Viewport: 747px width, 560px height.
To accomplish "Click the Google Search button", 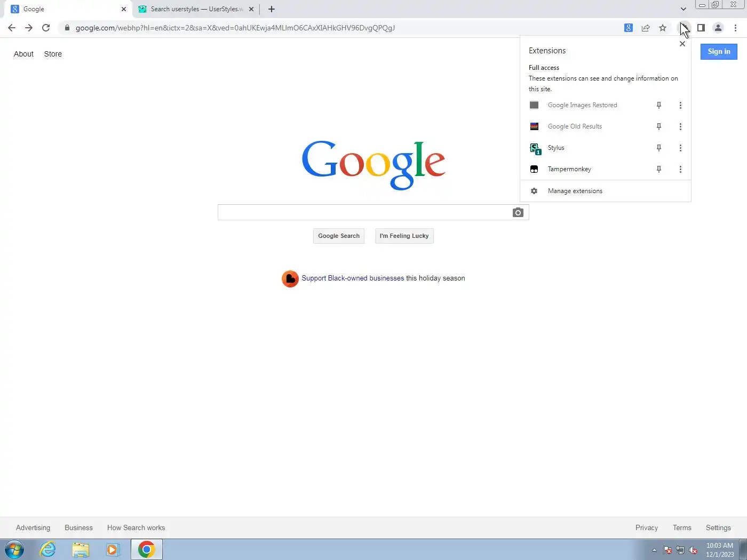I will [x=339, y=236].
